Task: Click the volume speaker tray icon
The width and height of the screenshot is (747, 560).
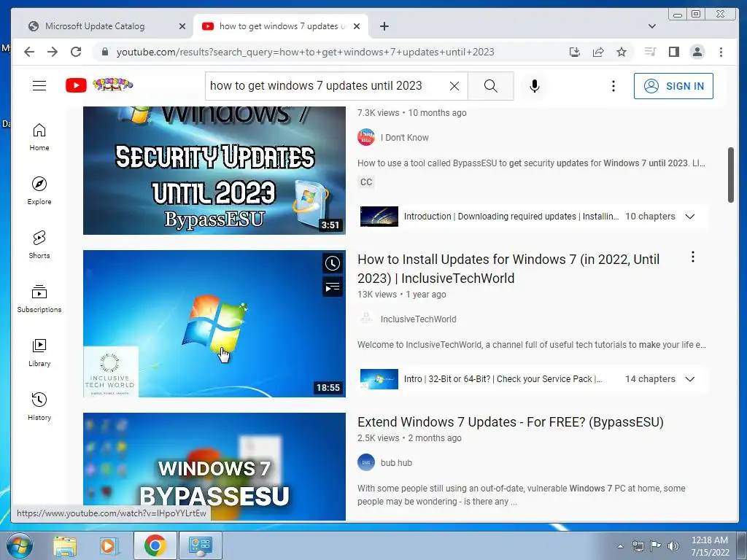Action: click(673, 546)
